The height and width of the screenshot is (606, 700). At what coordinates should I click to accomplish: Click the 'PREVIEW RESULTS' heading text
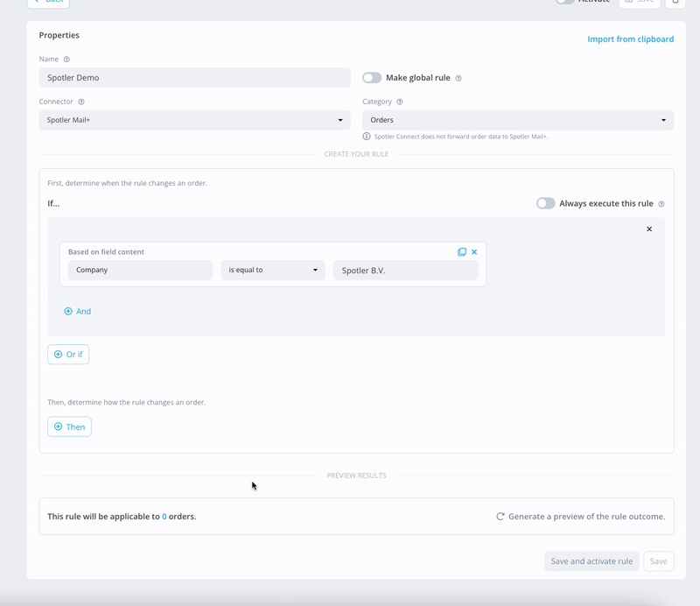pos(356,476)
